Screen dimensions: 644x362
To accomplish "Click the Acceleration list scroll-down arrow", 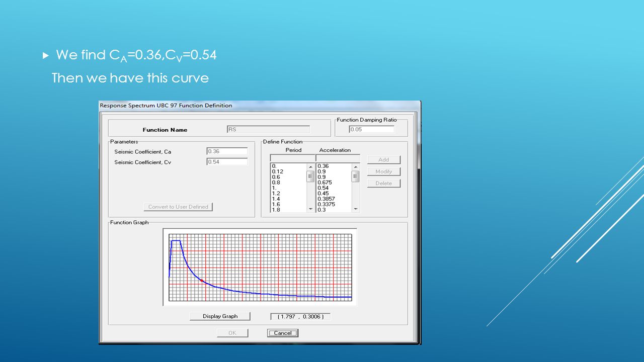I will coord(356,209).
